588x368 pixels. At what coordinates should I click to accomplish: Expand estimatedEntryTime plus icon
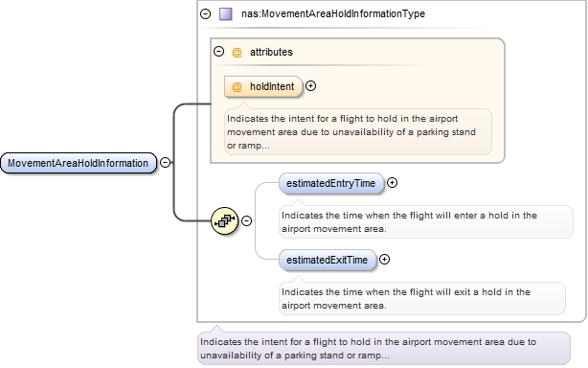click(392, 183)
